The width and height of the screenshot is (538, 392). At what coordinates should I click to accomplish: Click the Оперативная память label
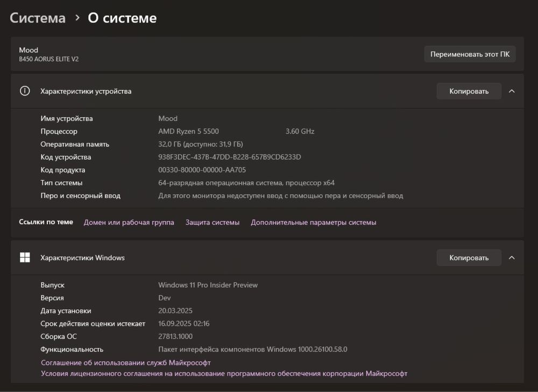coord(75,144)
